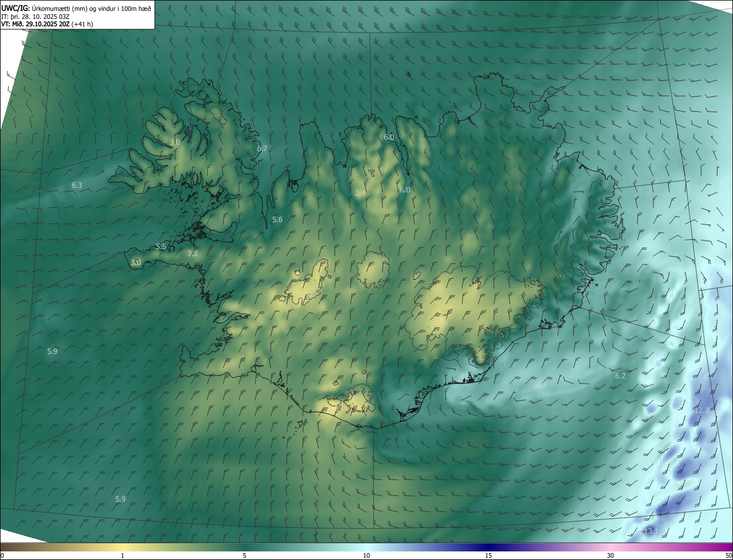Click the "15" tick label on the colorbar
The image size is (733, 560).
coord(488,555)
